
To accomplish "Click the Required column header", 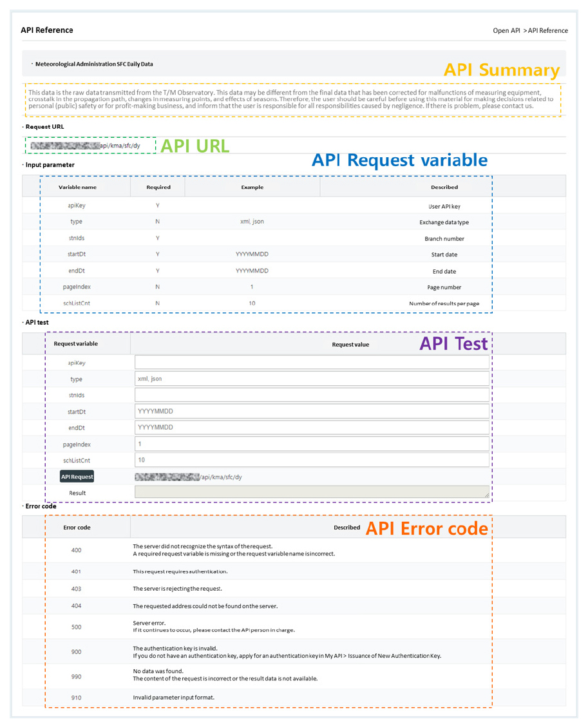I will (x=158, y=187).
